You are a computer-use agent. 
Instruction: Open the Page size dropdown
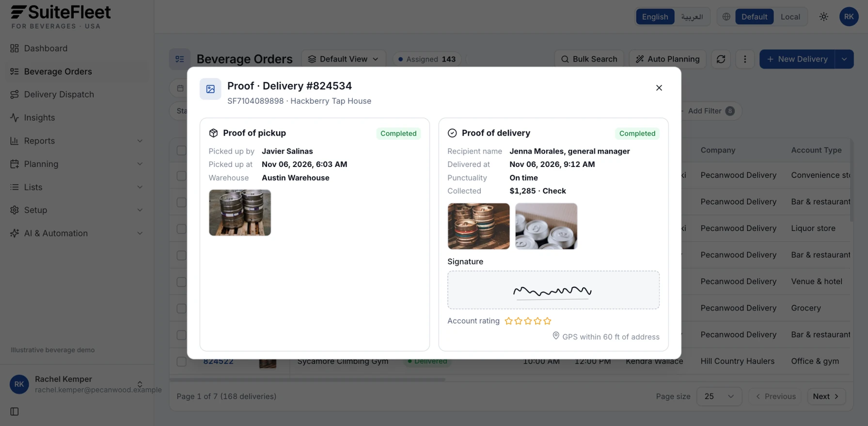tap(719, 396)
